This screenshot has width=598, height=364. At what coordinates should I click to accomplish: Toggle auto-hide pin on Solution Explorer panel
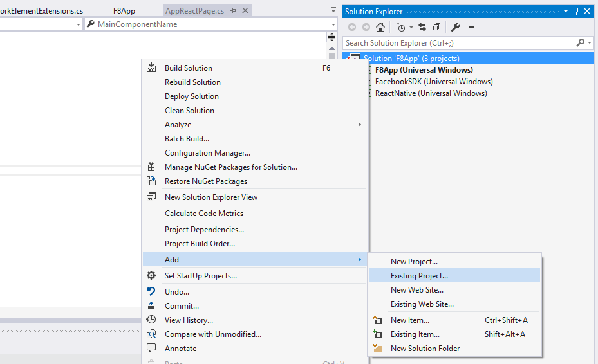coord(577,11)
